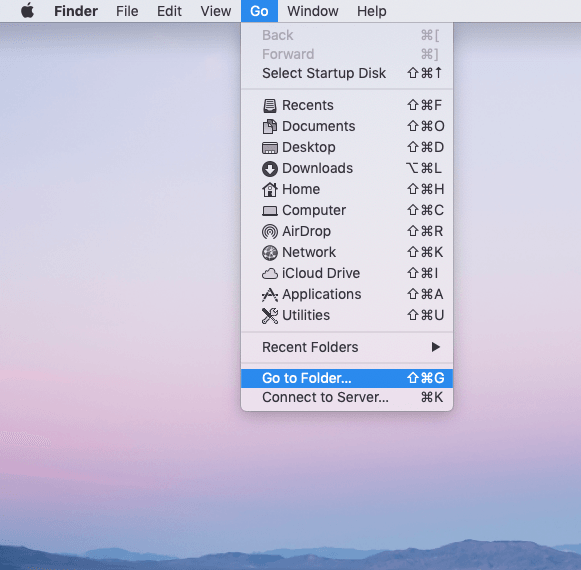
Task: Click the AirDrop radar icon
Action: [269, 232]
